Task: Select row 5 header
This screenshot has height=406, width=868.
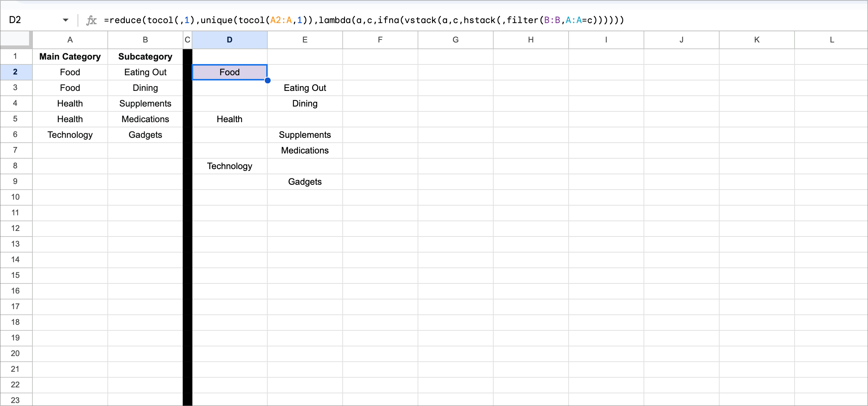Action: pos(15,119)
